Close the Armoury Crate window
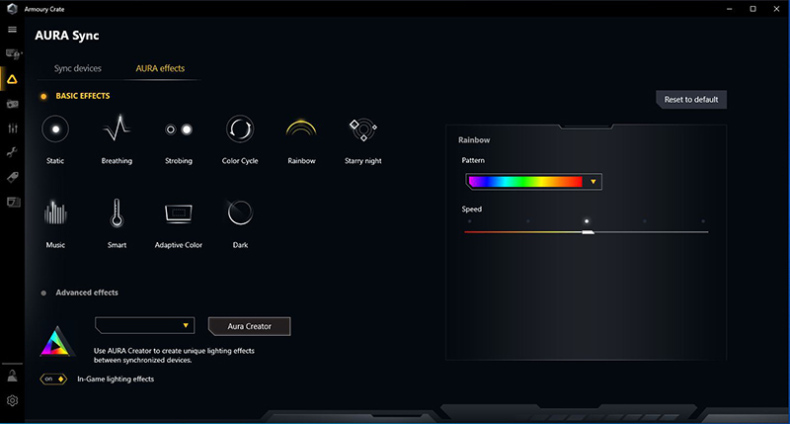 (x=776, y=9)
